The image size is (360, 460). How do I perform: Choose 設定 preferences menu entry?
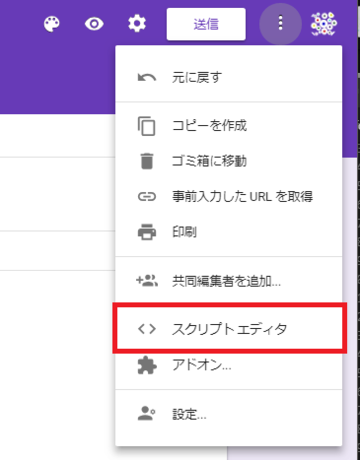229,414
